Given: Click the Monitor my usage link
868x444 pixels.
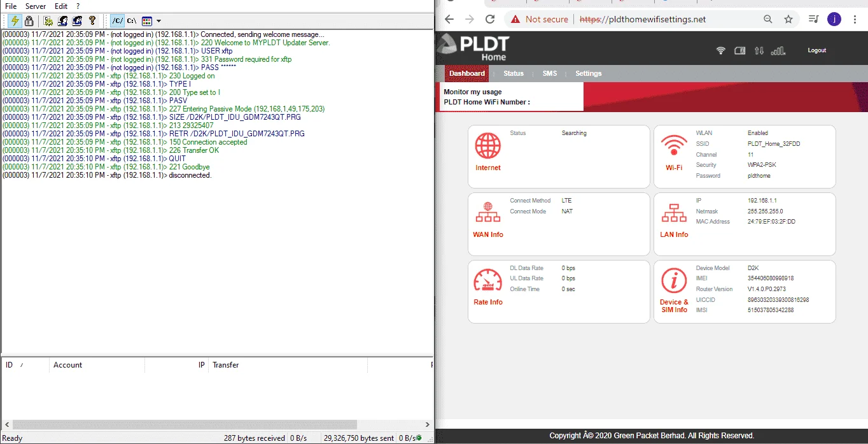Looking at the screenshot, I should (473, 92).
